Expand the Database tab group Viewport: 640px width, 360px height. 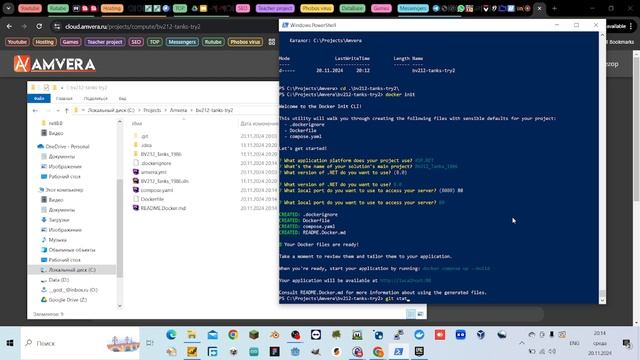tap(352, 9)
